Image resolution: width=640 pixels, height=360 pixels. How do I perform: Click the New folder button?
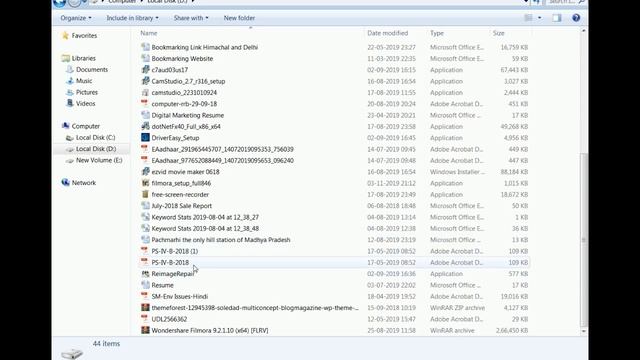point(239,18)
